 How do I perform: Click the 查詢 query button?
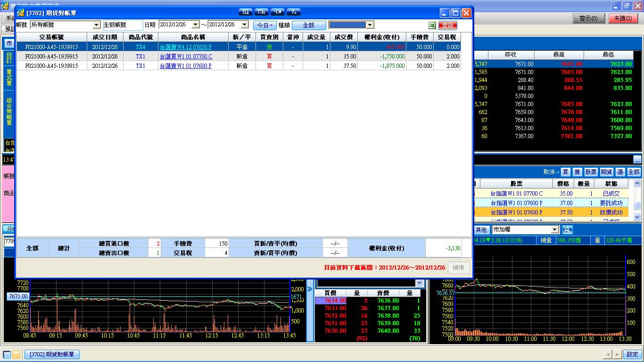pos(448,25)
